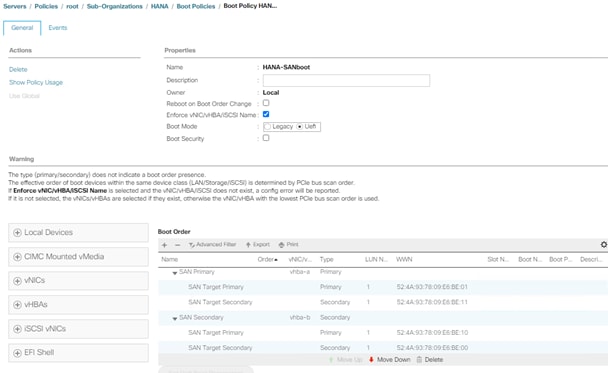Collapse the SAN Secondary tree node
Image resolution: width=608 pixels, height=373 pixels.
pyautogui.click(x=175, y=318)
